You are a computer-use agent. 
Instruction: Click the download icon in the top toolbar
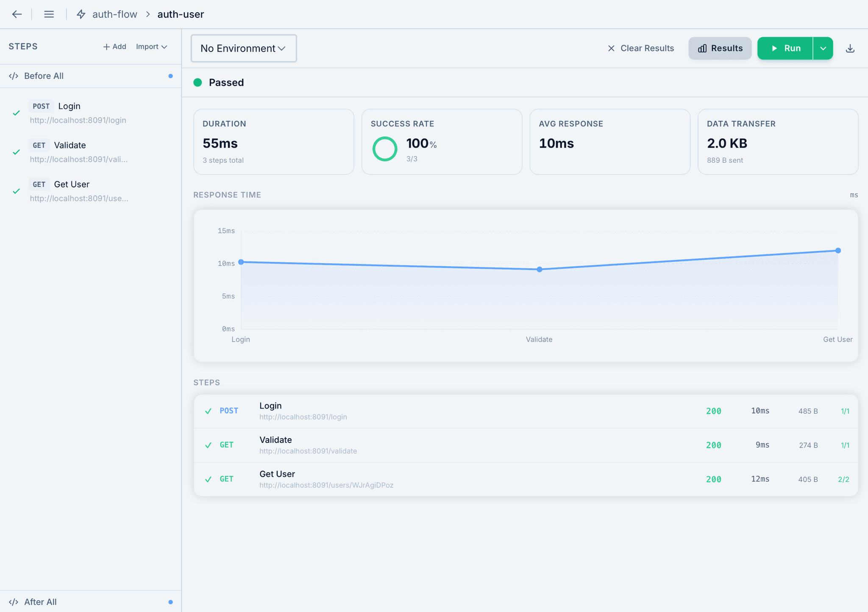click(850, 48)
